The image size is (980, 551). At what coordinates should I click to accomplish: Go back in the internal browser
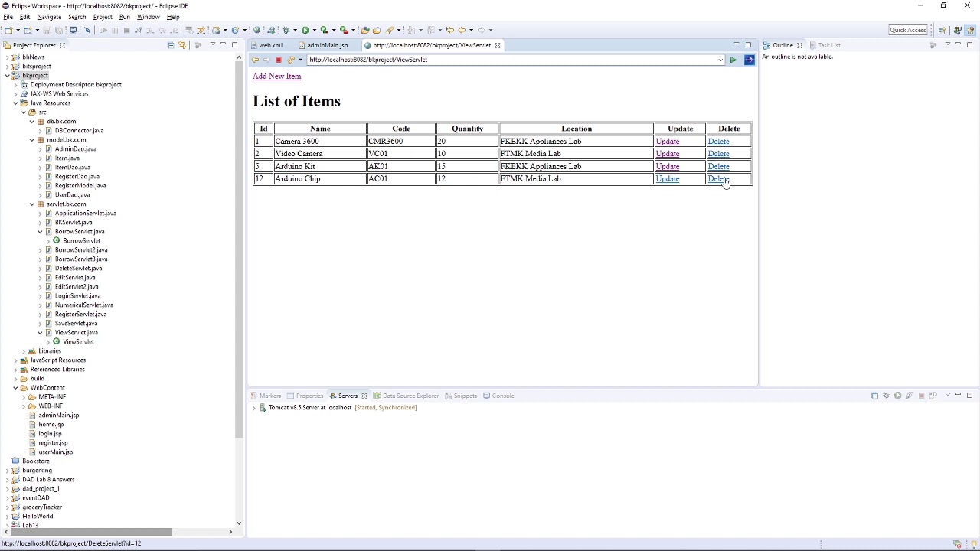255,60
